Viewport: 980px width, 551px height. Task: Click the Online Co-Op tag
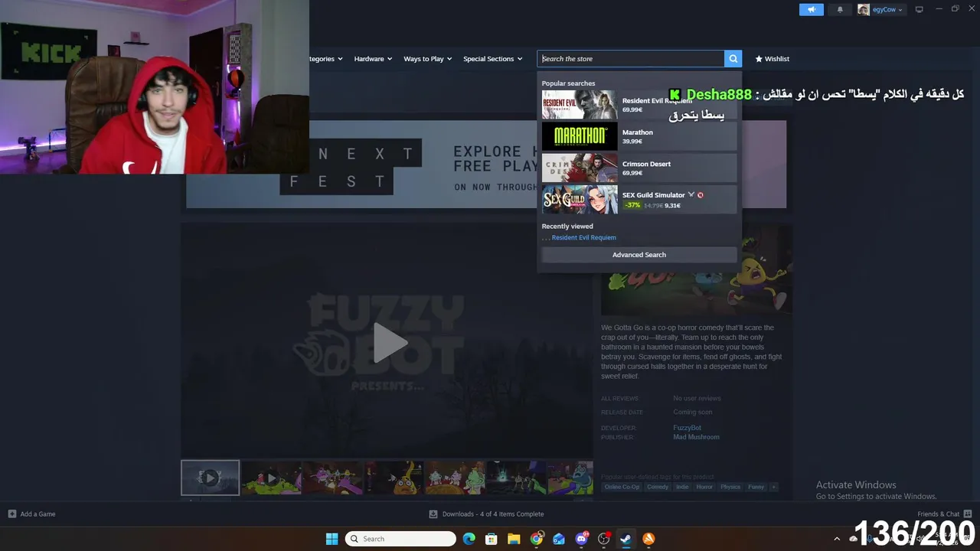(622, 487)
